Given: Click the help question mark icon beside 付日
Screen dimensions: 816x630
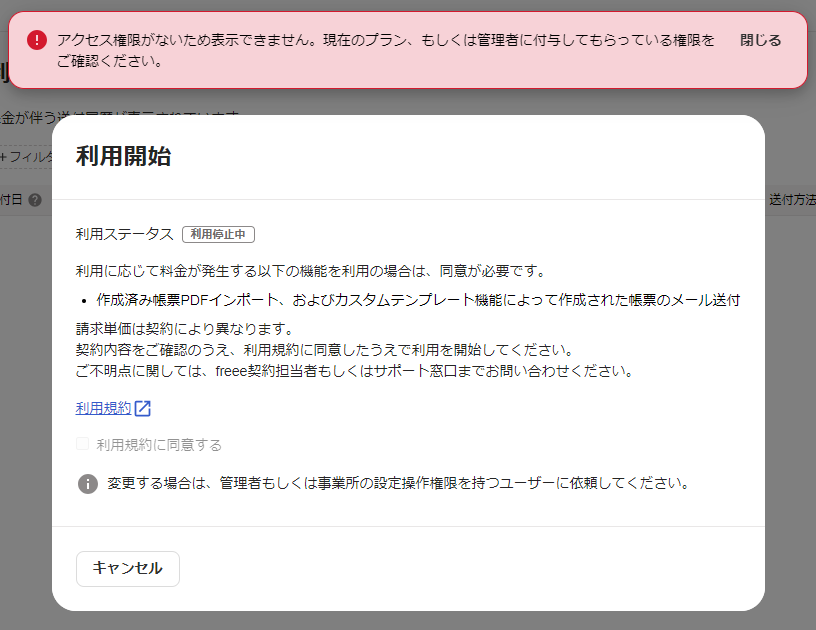Looking at the screenshot, I should coord(35,200).
